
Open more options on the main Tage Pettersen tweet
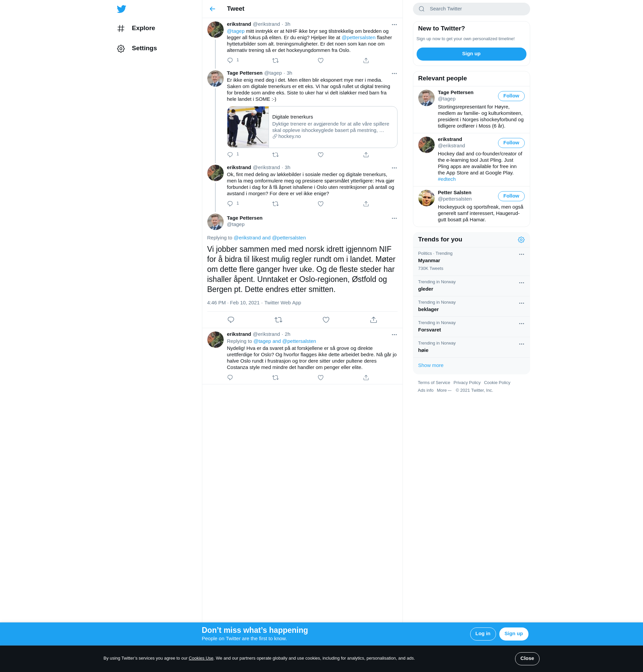(394, 218)
